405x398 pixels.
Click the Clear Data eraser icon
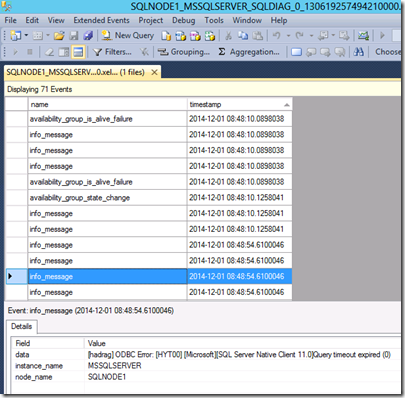click(x=49, y=52)
